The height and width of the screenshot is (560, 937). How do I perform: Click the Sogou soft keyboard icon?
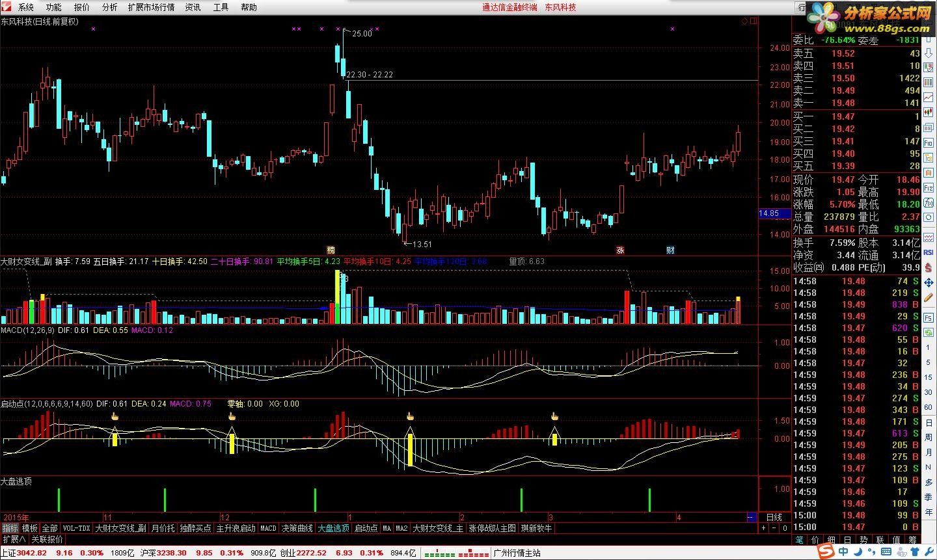coord(886,552)
